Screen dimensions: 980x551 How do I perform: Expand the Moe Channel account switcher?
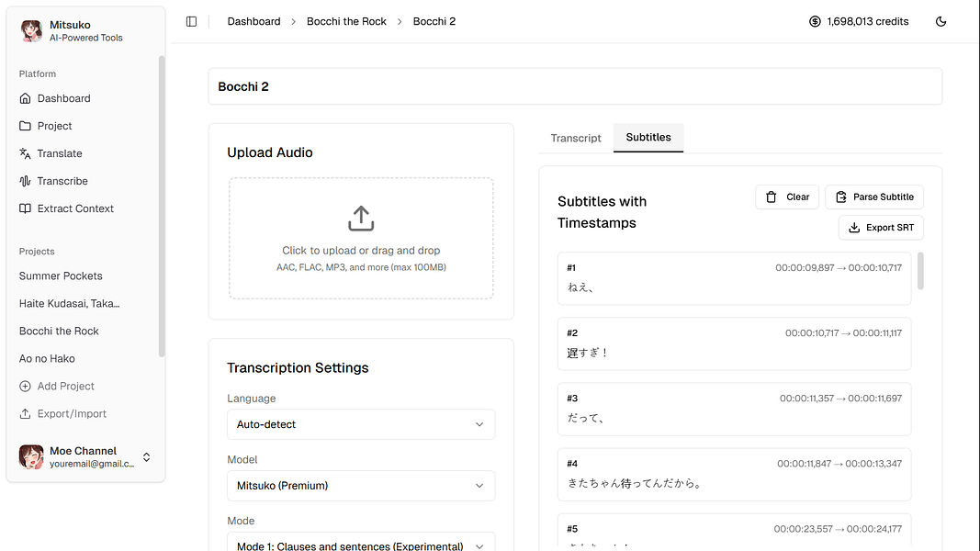[146, 456]
